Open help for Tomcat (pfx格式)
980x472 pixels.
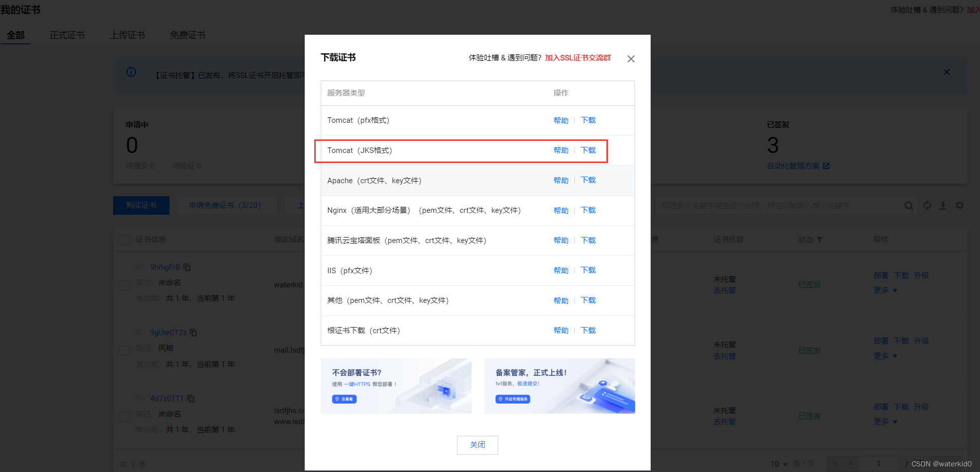[561, 120]
